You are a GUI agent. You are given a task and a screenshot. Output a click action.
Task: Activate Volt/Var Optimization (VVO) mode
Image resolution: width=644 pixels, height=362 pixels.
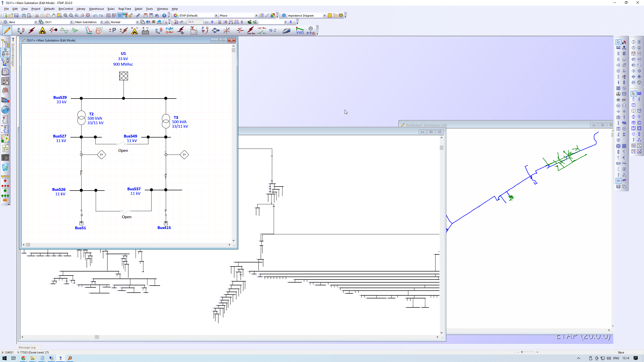pyautogui.click(x=300, y=30)
